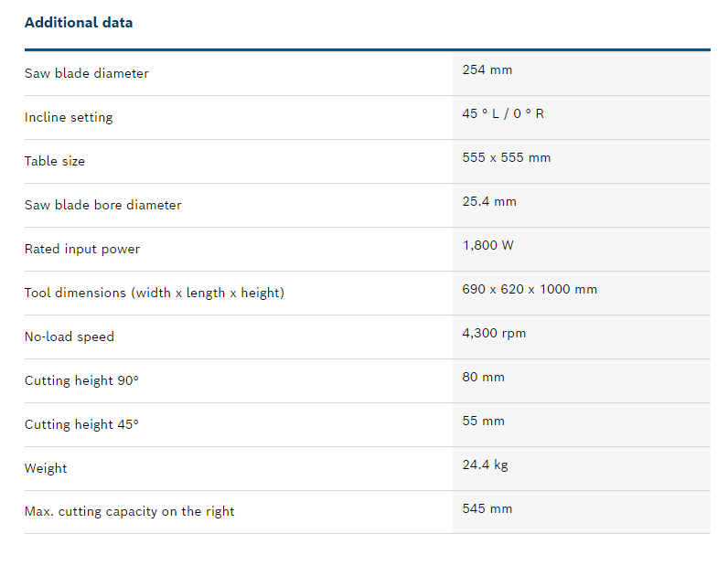Click the Saw blade bore diameter label
This screenshot has height=566, width=728.
103,205
